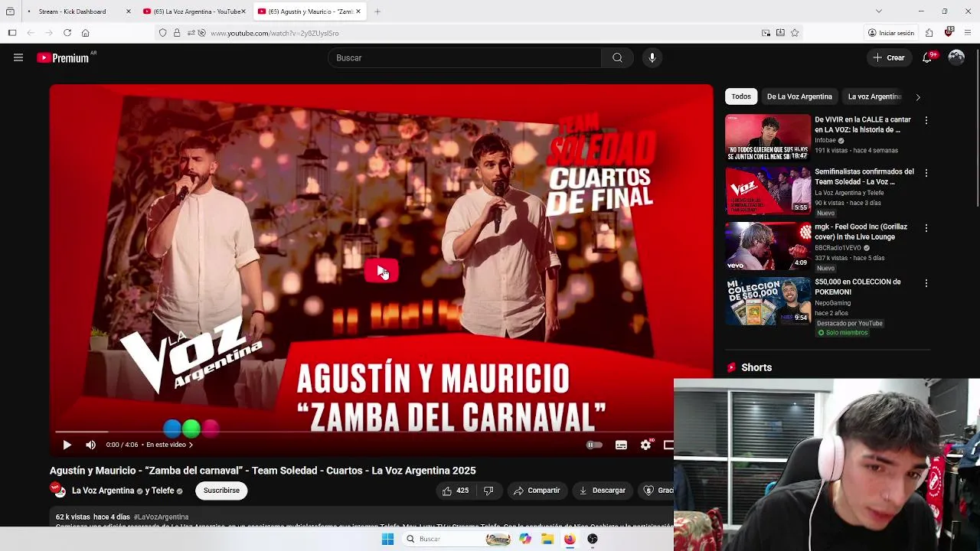
Task: Open the notifications bell
Action: coord(926,57)
